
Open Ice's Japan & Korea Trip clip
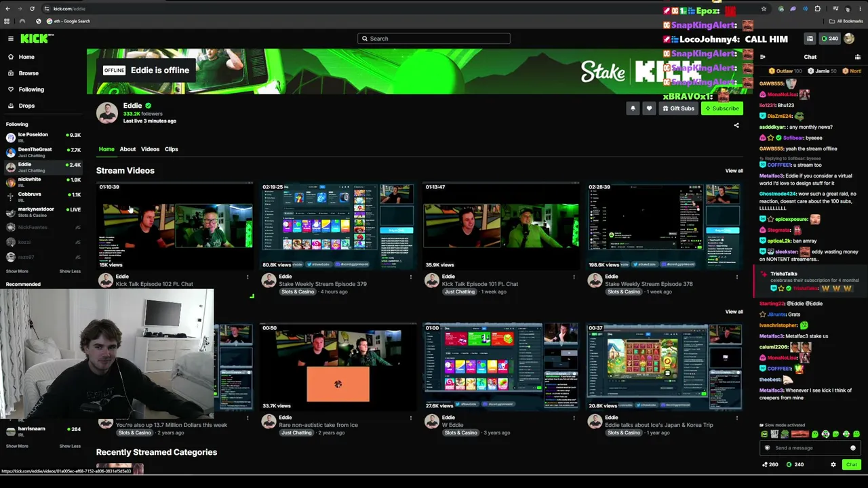click(x=665, y=367)
